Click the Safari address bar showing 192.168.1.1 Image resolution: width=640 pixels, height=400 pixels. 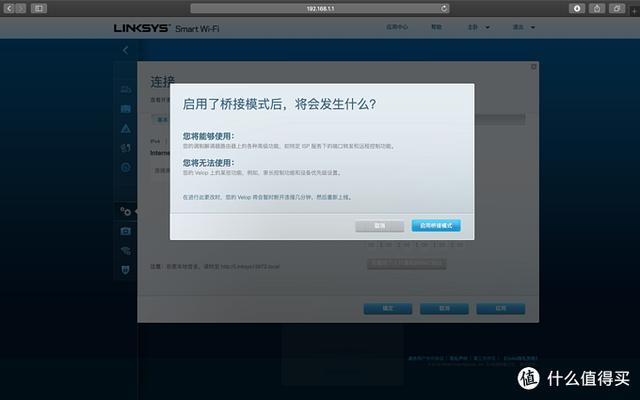coord(318,8)
